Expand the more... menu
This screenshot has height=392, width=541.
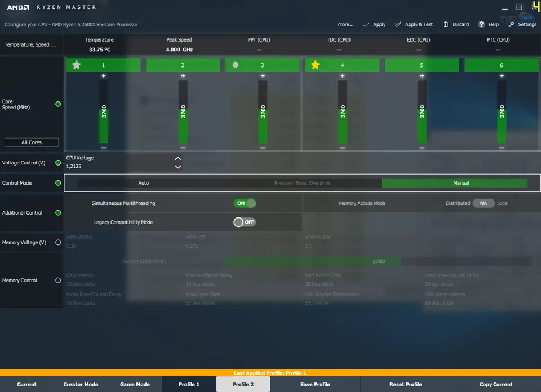click(345, 25)
